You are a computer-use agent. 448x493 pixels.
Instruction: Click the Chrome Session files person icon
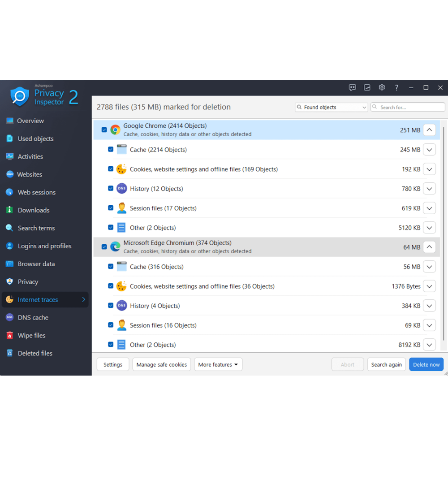click(x=121, y=208)
